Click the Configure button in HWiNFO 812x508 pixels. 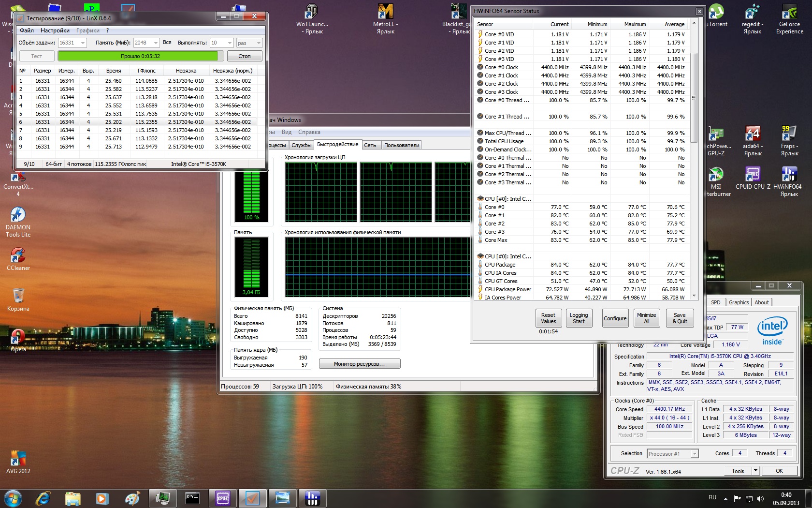(x=615, y=318)
